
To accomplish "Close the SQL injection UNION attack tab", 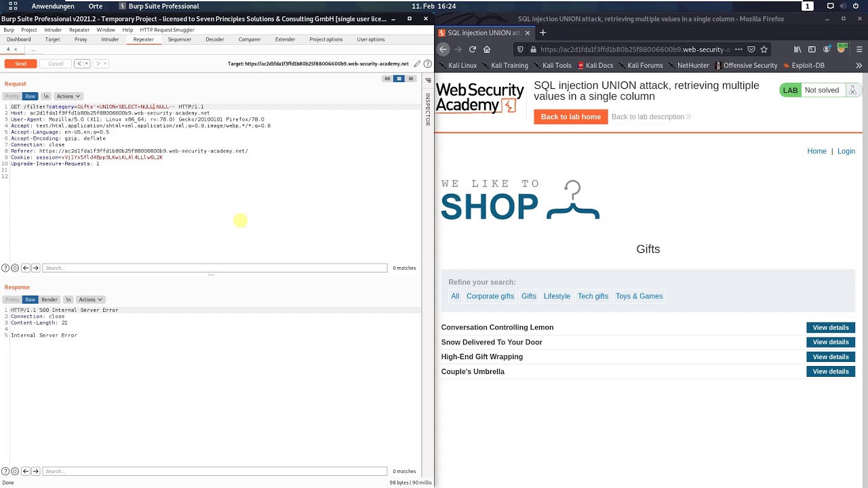I will pos(529,33).
